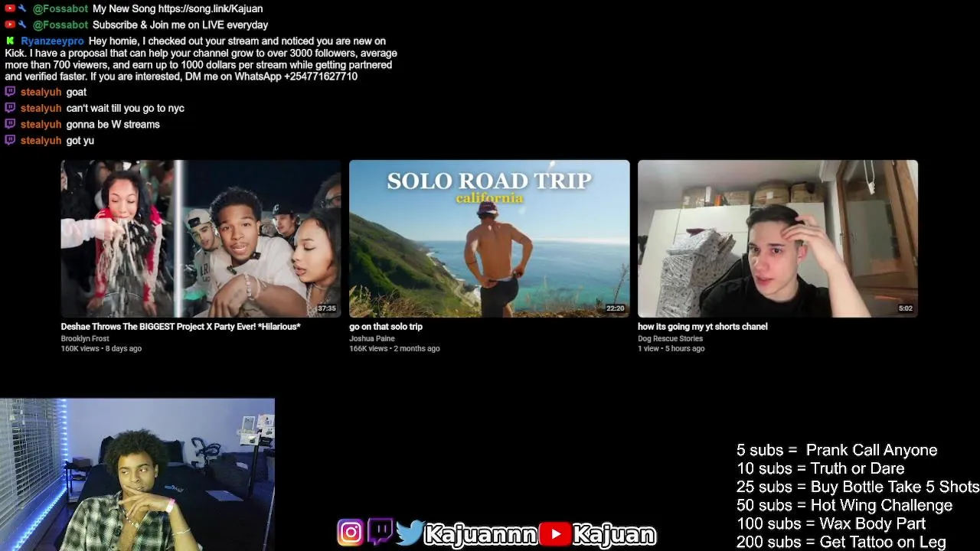Screen dimensions: 980x551
Task: Click the stealyuh username beside 'got yu'
Action: (41, 141)
